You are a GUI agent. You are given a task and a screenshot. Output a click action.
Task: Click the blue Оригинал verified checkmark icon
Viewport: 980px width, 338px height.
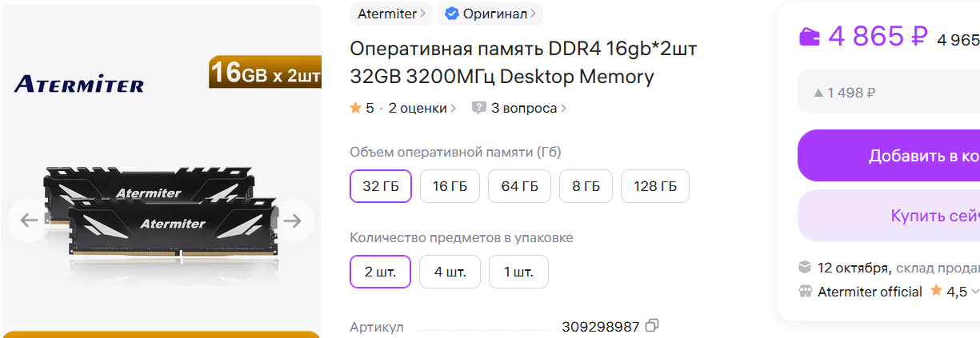pyautogui.click(x=452, y=14)
